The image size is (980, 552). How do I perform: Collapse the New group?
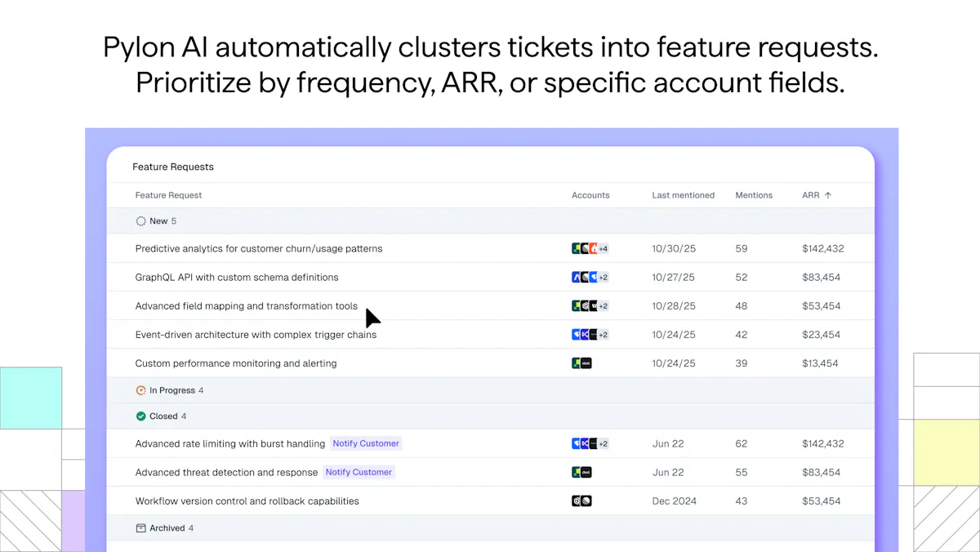(x=490, y=221)
